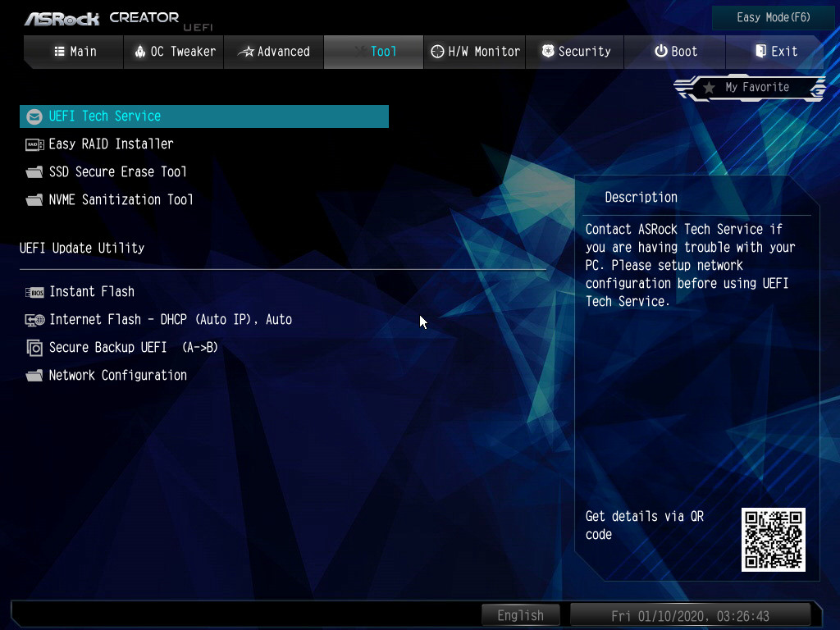Click the NVME Sanitization Tool folder icon
Viewport: 840px width, 630px height.
pyautogui.click(x=34, y=200)
